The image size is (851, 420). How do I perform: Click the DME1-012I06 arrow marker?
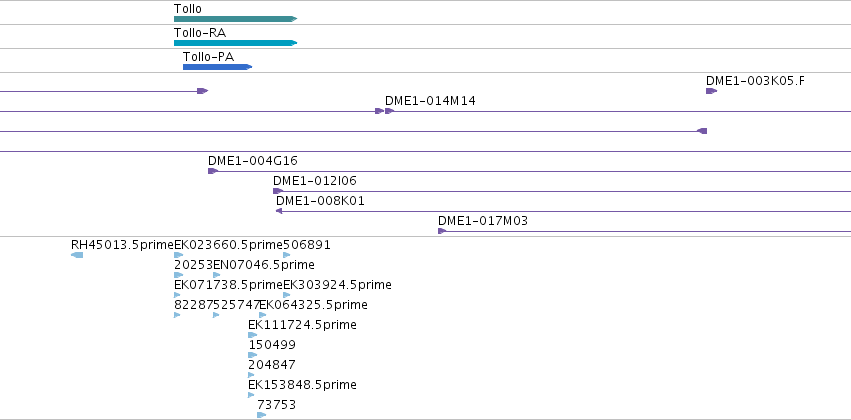coord(278,191)
